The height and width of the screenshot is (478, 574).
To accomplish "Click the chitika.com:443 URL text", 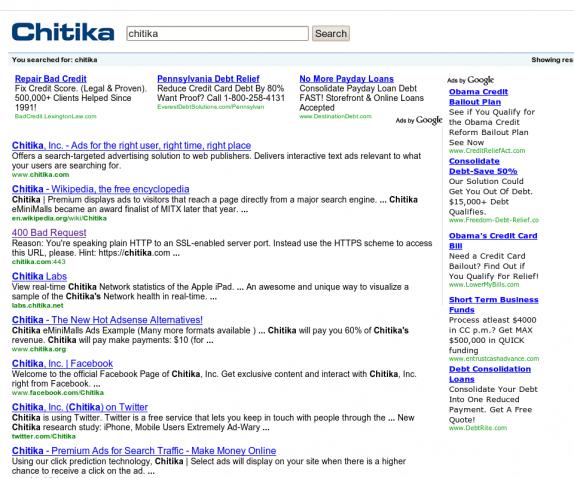I will pyautogui.click(x=38, y=262).
